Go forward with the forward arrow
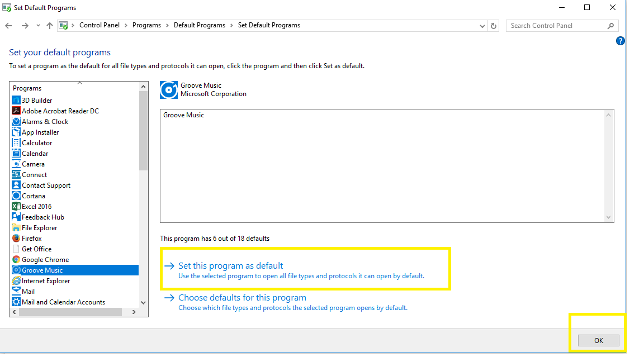This screenshot has height=362, width=644. [25, 26]
